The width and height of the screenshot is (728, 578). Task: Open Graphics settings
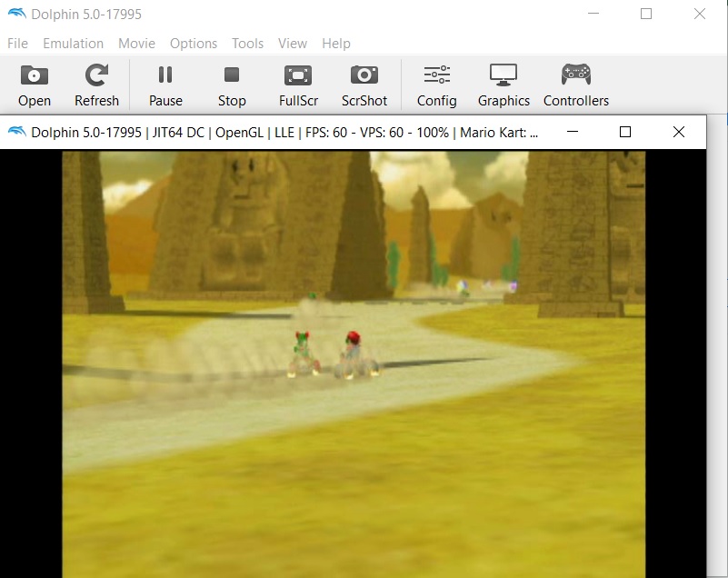(504, 85)
